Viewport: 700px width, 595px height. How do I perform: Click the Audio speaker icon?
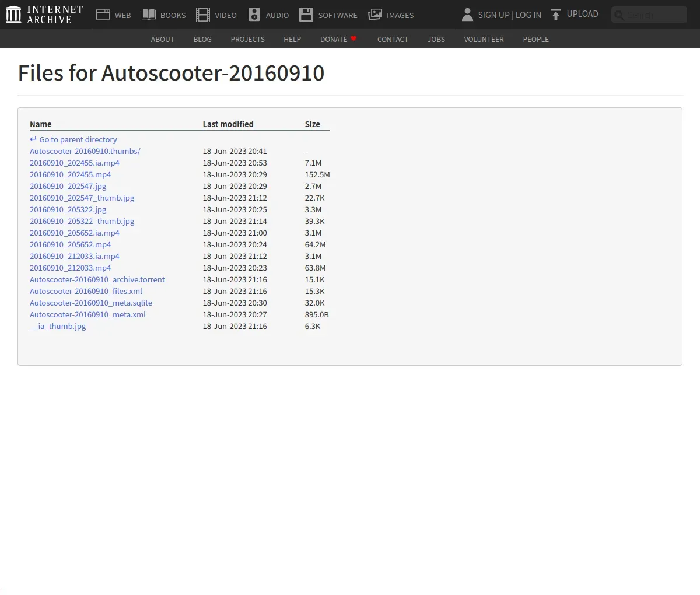coord(254,15)
